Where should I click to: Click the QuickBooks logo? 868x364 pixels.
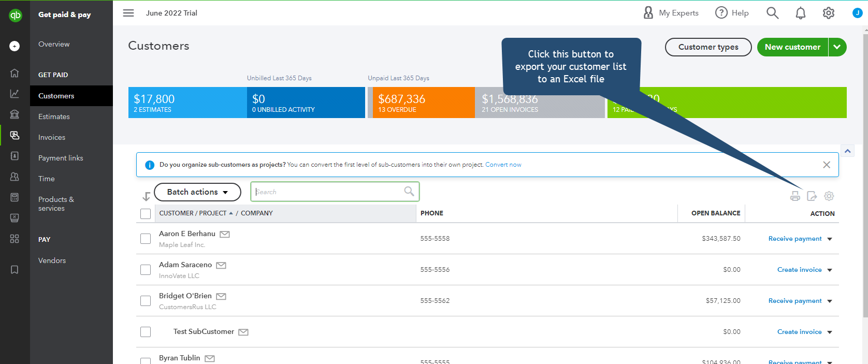point(15,16)
